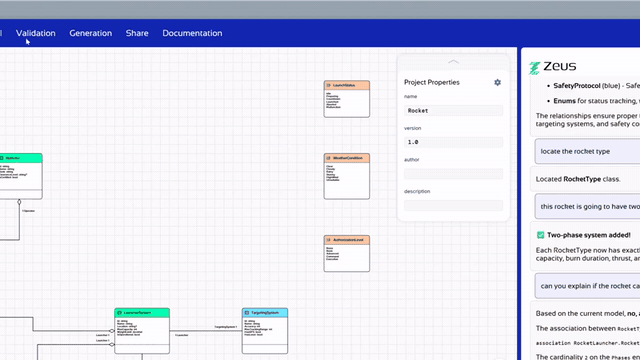Open the Generation menu
This screenshot has height=360, width=640.
point(91,33)
